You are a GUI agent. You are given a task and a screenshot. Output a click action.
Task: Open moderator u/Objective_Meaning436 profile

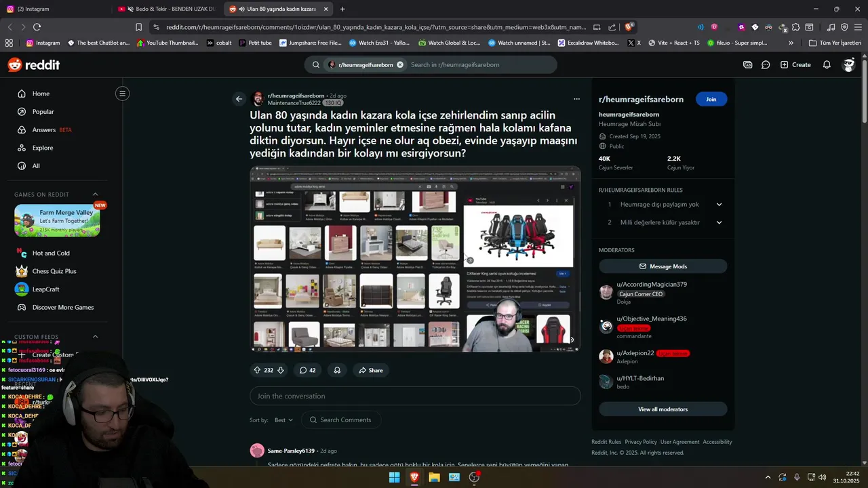652,319
